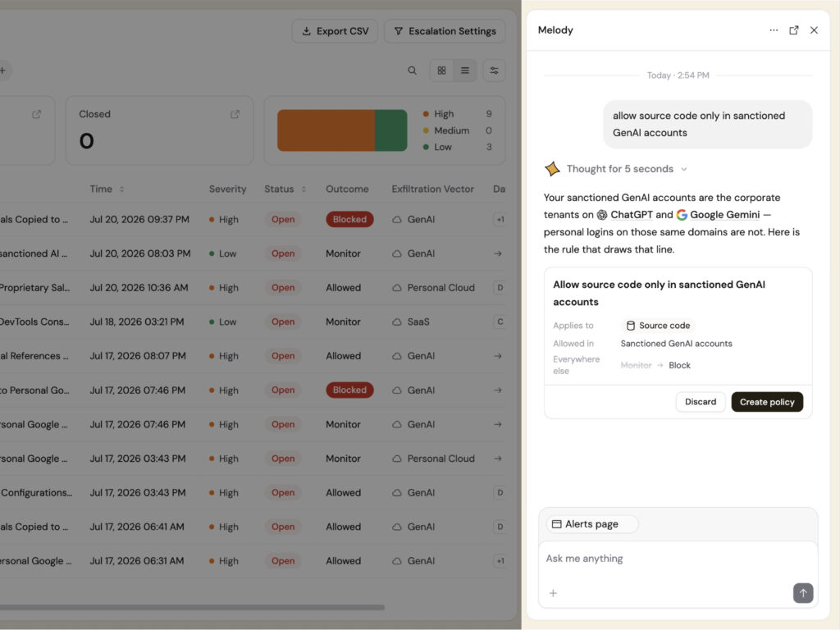Click the Personal Cloud vector on Jul 20 10:36 AM row

click(433, 288)
